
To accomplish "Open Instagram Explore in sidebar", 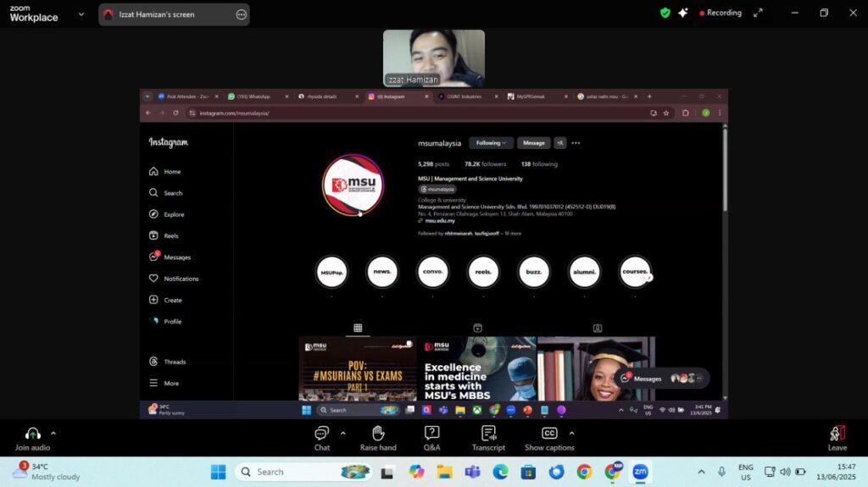I will coord(167,214).
